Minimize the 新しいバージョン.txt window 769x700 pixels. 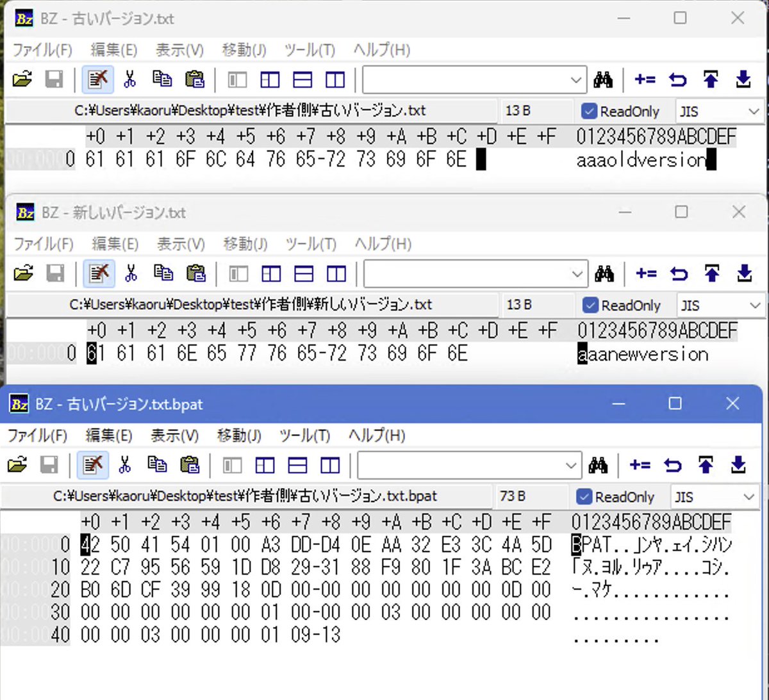coord(625,212)
